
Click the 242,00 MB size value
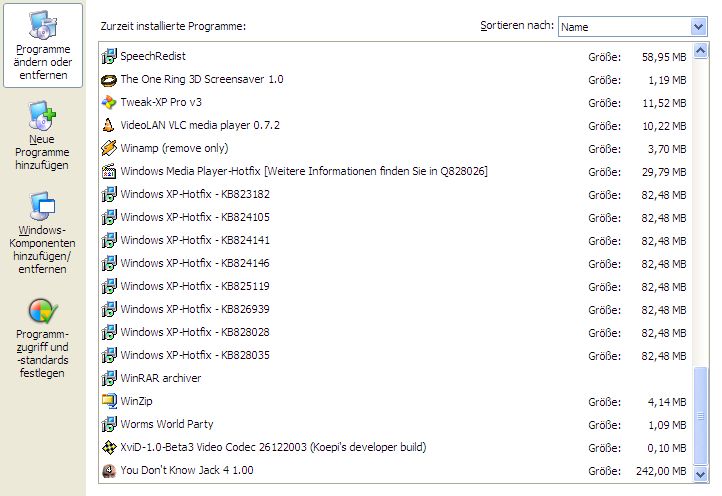point(661,472)
